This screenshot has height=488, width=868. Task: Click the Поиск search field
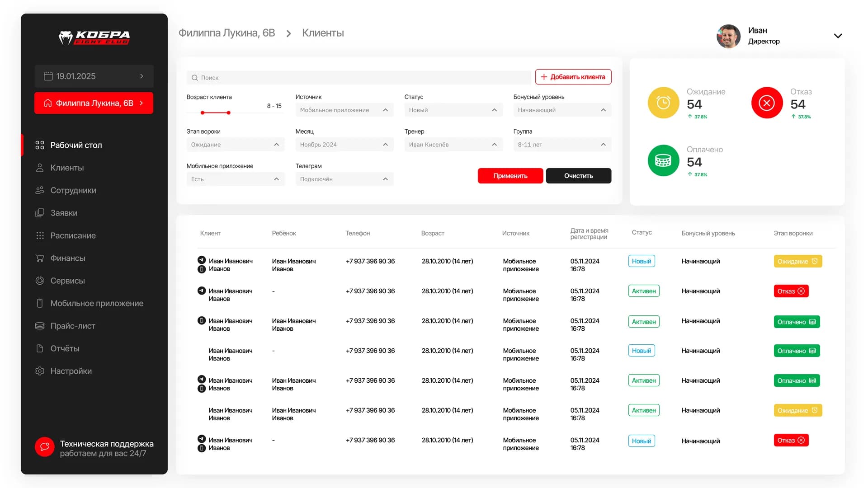click(359, 78)
